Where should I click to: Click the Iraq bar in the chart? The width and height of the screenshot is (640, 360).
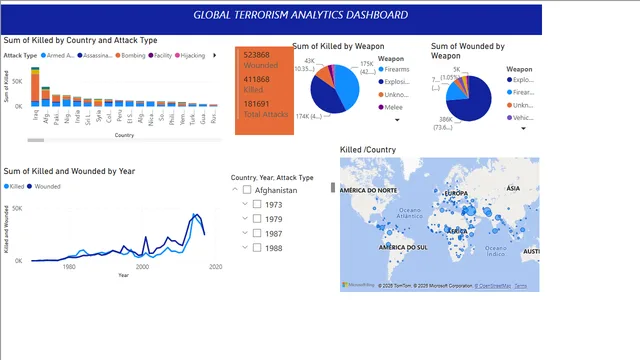[x=35, y=87]
